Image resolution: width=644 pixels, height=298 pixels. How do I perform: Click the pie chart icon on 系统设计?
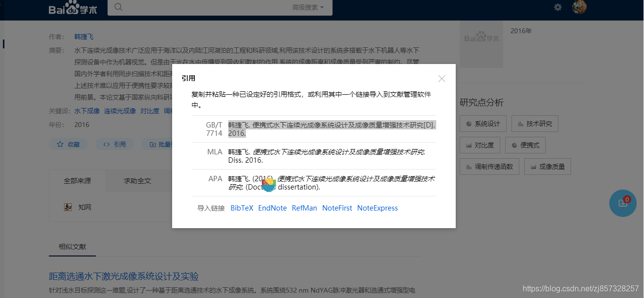(469, 124)
